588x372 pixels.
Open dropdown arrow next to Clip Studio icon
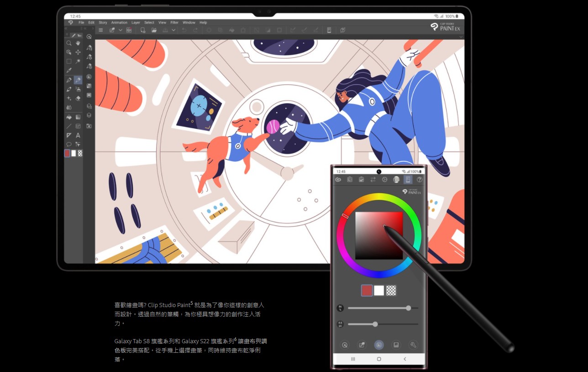[x=121, y=30]
